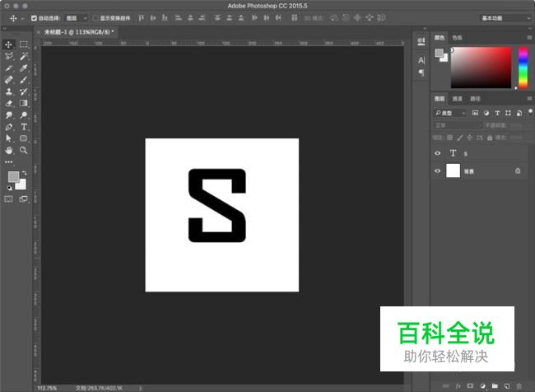Select the Horizontal Type tool

(x=24, y=127)
